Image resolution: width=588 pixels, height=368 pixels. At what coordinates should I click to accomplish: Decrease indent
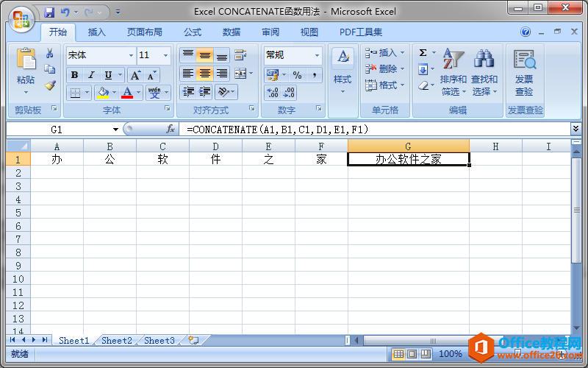tap(188, 92)
